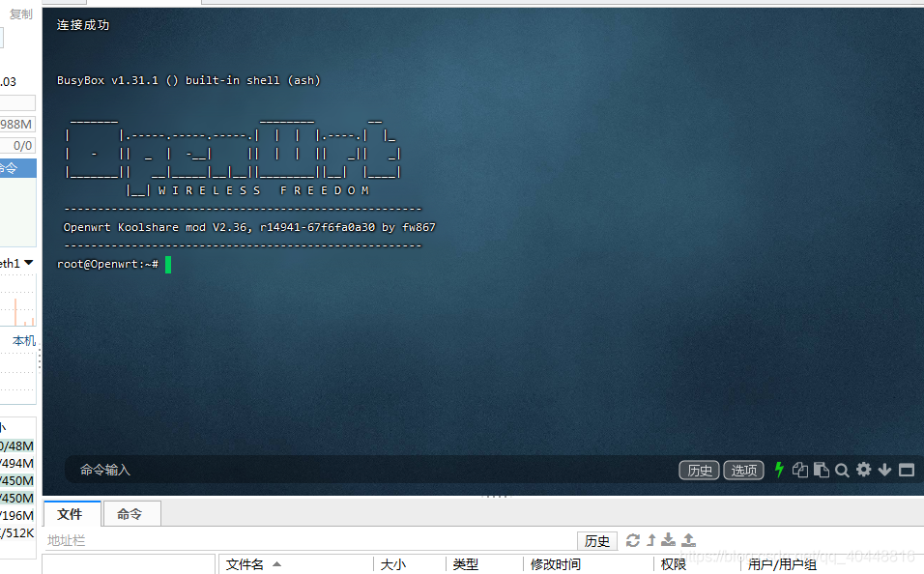
Task: Click the 0/0 swap bar in sidebar
Action: coord(17,146)
